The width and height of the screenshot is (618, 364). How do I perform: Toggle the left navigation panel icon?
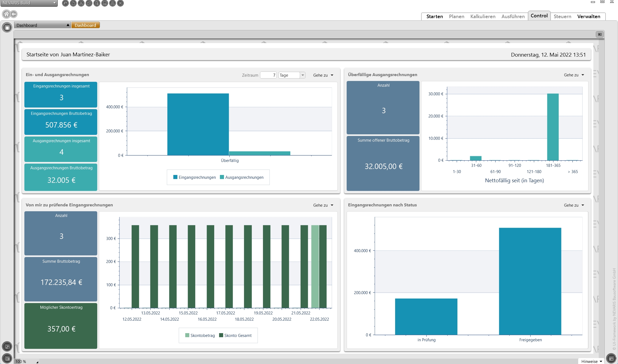[x=7, y=28]
